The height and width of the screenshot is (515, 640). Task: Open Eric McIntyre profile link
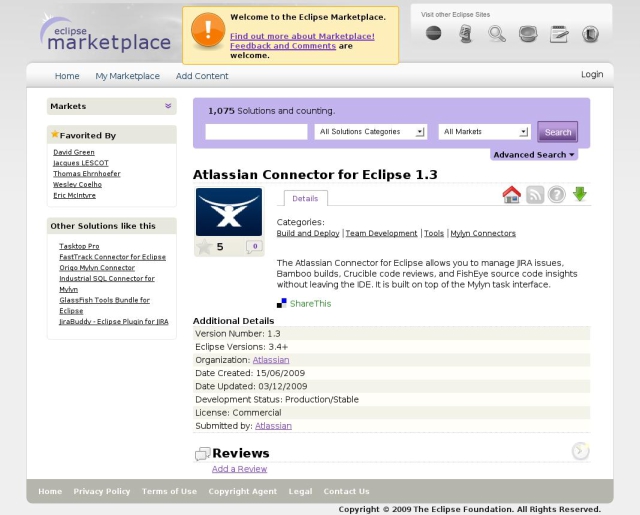point(74,195)
